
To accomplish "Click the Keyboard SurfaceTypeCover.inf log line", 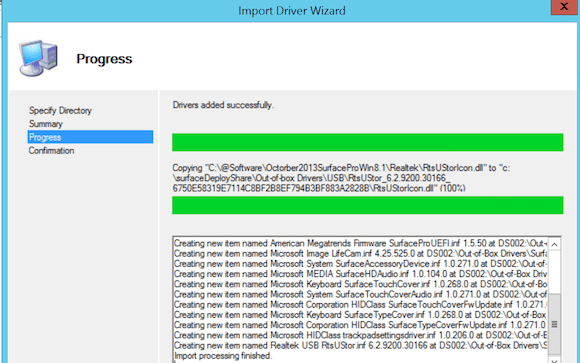I will click(361, 315).
